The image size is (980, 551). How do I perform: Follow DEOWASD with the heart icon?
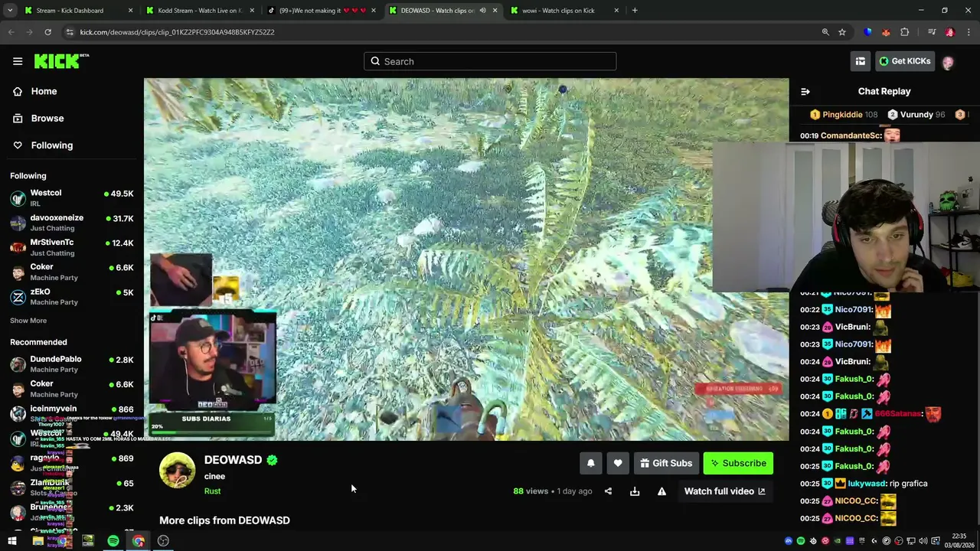[x=618, y=463]
